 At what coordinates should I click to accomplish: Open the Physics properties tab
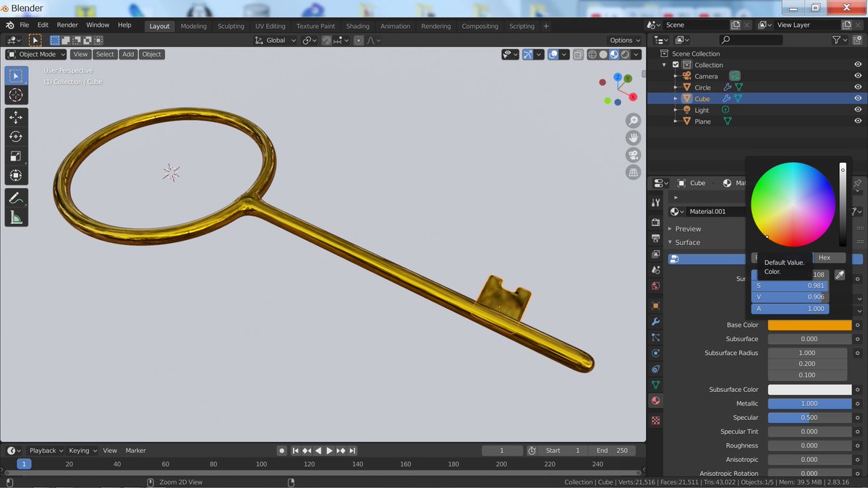656,353
